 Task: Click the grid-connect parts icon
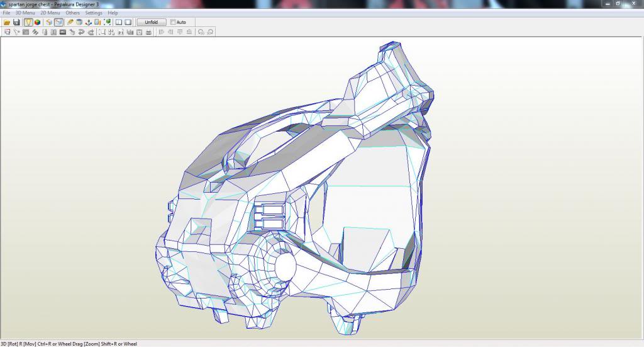[111, 32]
